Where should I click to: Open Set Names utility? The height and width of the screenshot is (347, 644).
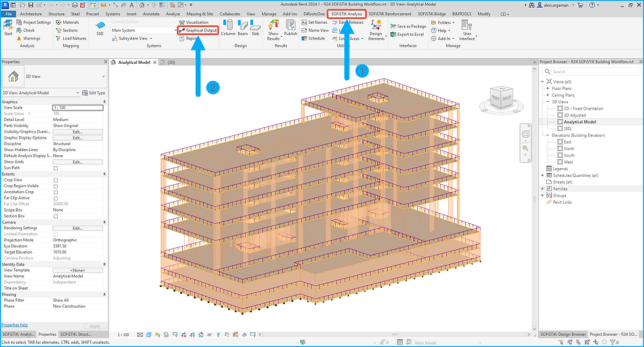click(x=315, y=22)
